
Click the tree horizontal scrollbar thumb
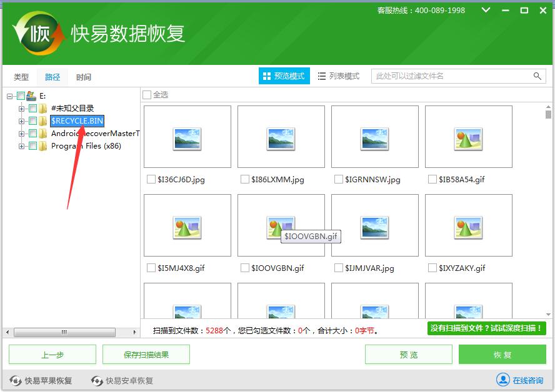(x=64, y=332)
